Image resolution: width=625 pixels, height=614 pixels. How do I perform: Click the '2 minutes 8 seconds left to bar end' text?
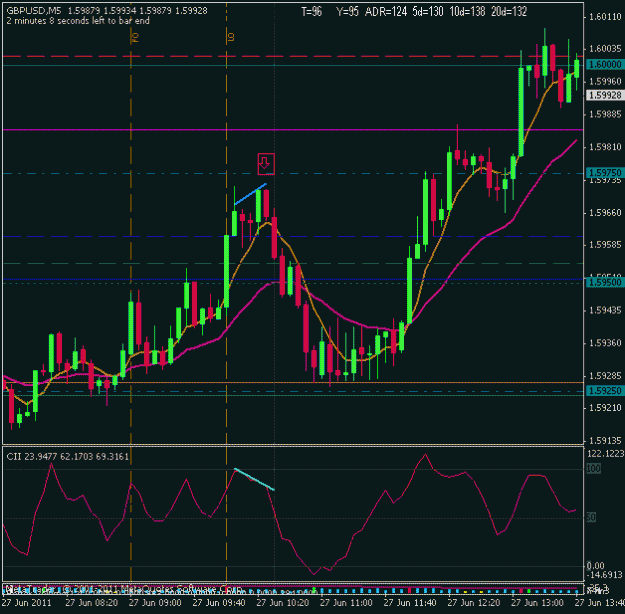(78, 21)
